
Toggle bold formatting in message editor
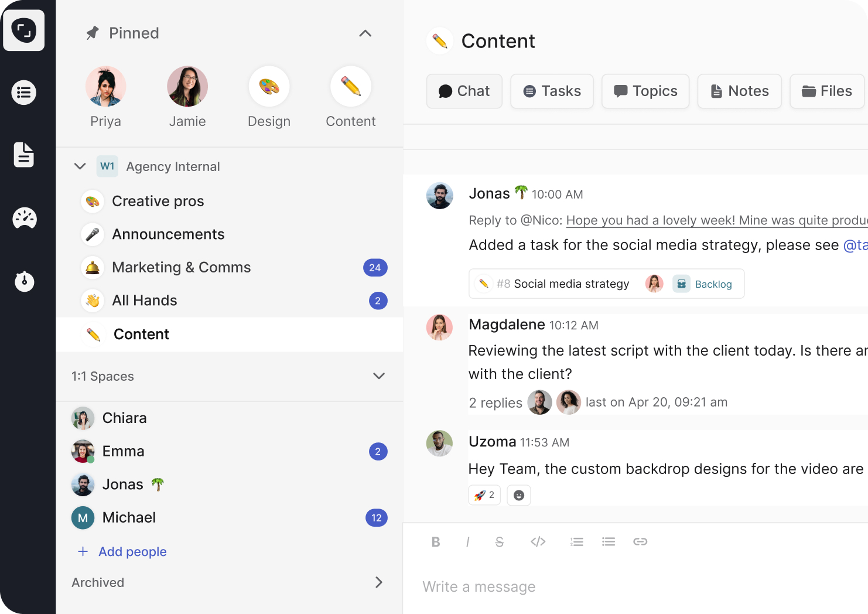[x=436, y=542]
